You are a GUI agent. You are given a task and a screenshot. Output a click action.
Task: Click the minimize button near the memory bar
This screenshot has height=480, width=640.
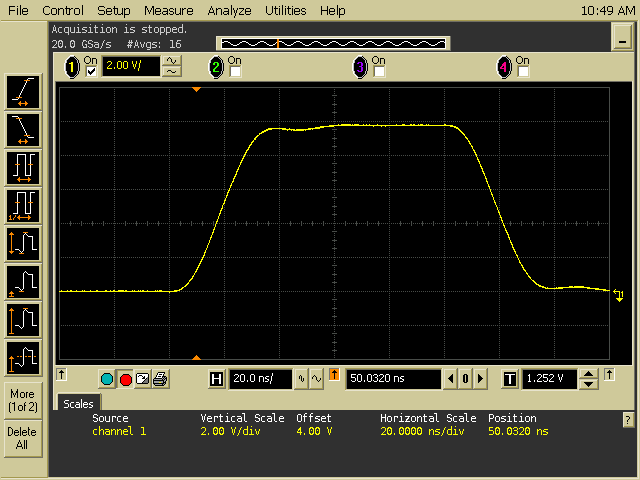(622, 37)
